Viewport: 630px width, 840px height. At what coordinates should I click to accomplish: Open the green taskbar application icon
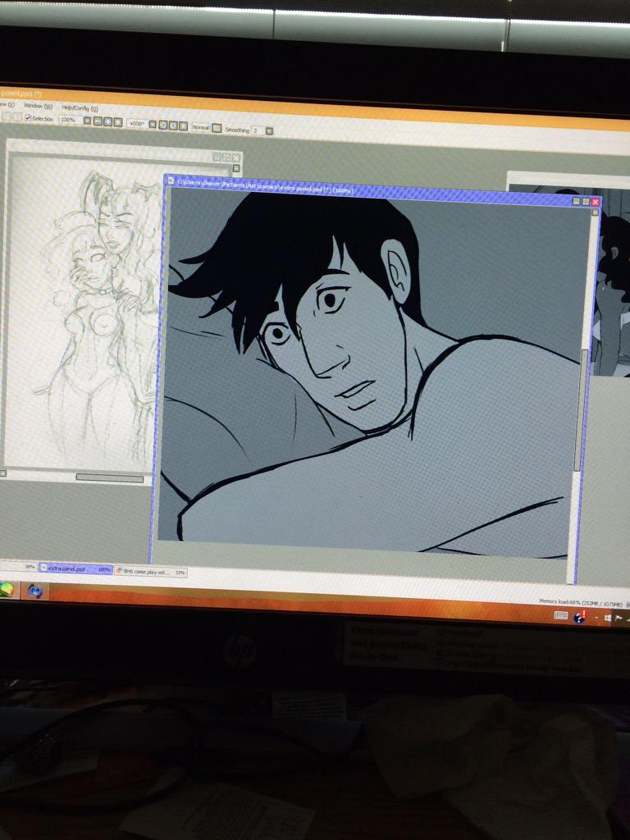tap(7, 590)
